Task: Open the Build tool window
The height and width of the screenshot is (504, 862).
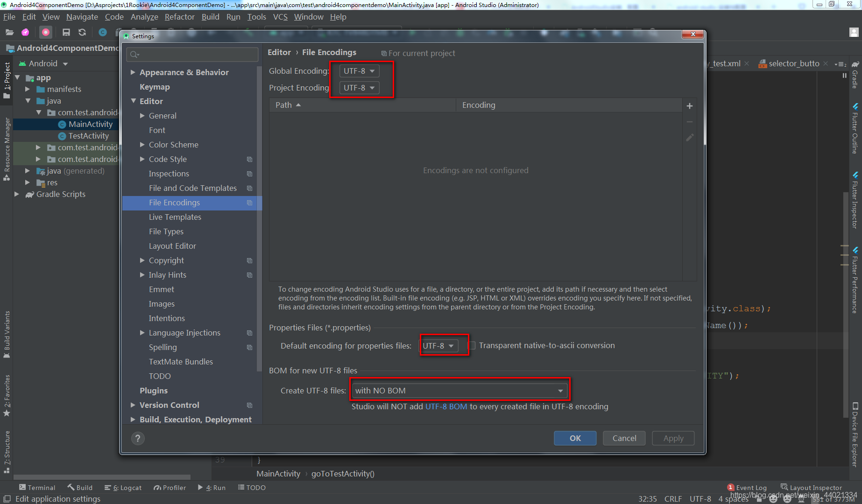Action: coord(80,488)
